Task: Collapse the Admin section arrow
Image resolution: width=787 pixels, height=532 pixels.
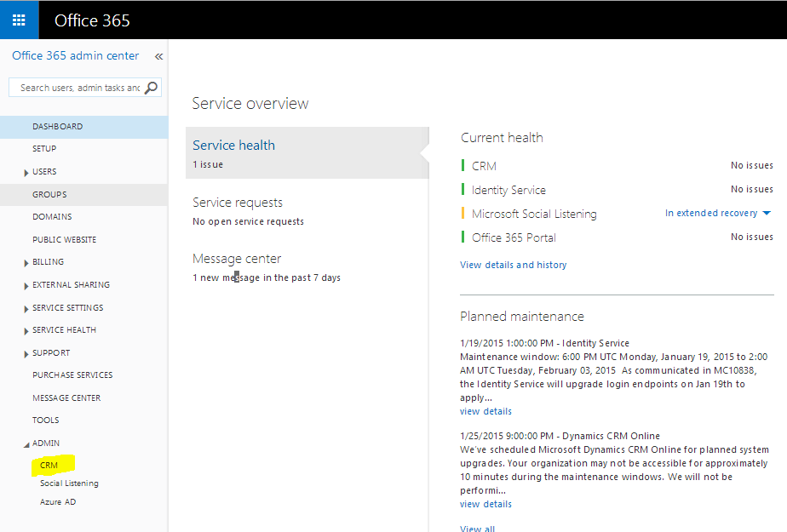Action: point(26,443)
